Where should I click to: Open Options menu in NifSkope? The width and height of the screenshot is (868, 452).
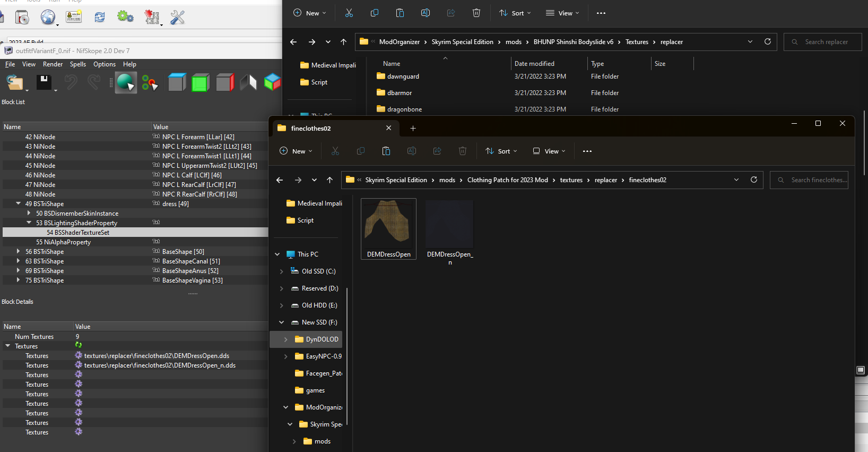click(105, 64)
